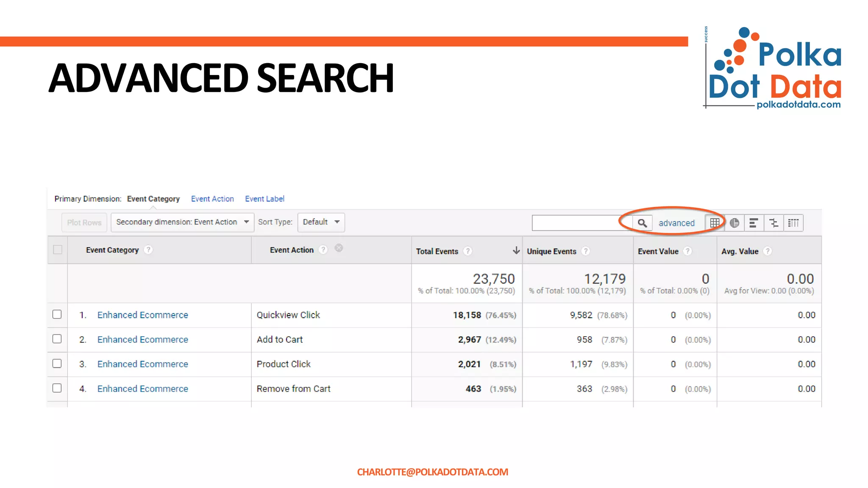Switch to Performance bar view

pos(754,223)
